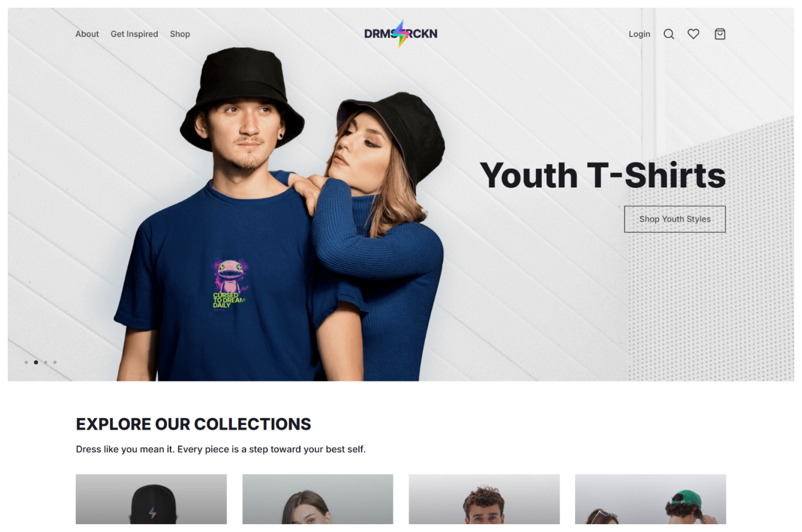
Task: Click the Cursed To Dream Daily shirt graphic
Action: coord(229,284)
